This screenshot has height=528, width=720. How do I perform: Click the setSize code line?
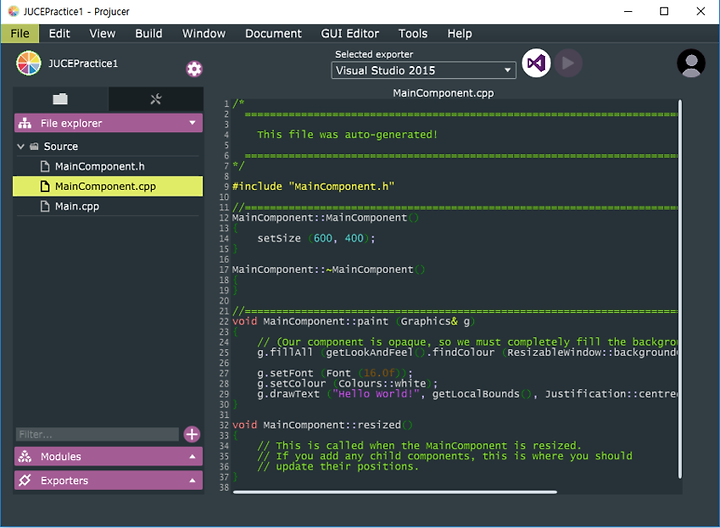point(316,238)
